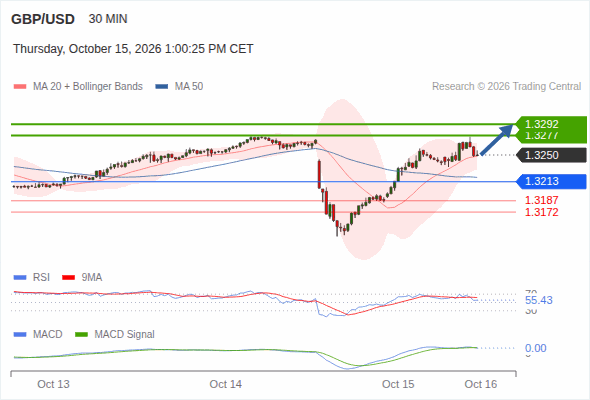The image size is (590, 400).
Task: Click the blue MA 50 legend swatch
Action: (162, 87)
